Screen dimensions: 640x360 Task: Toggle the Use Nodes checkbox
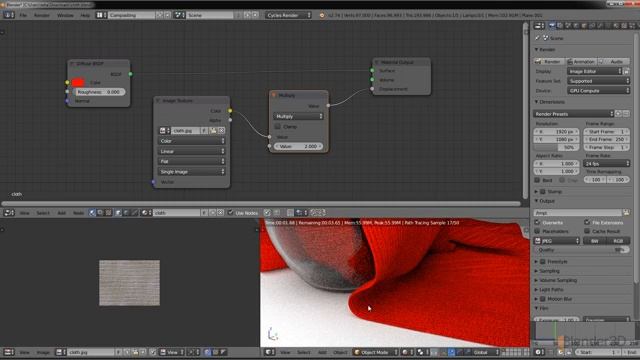pyautogui.click(x=230, y=213)
